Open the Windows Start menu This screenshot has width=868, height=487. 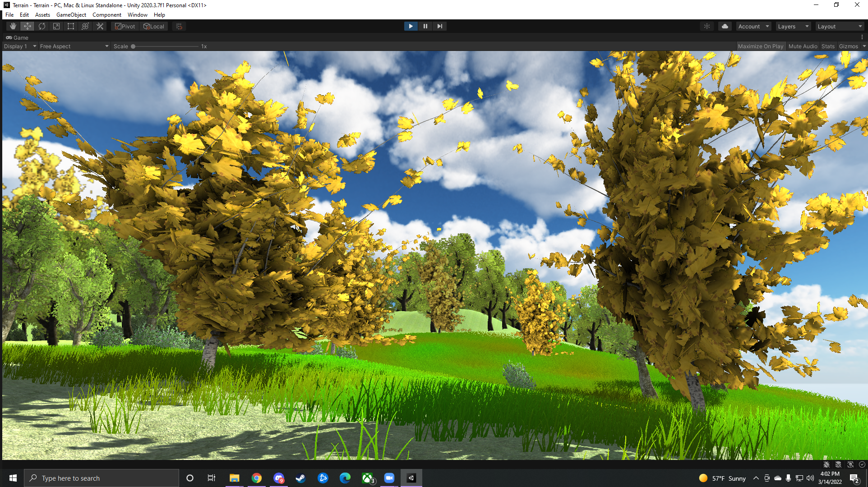pos(13,478)
